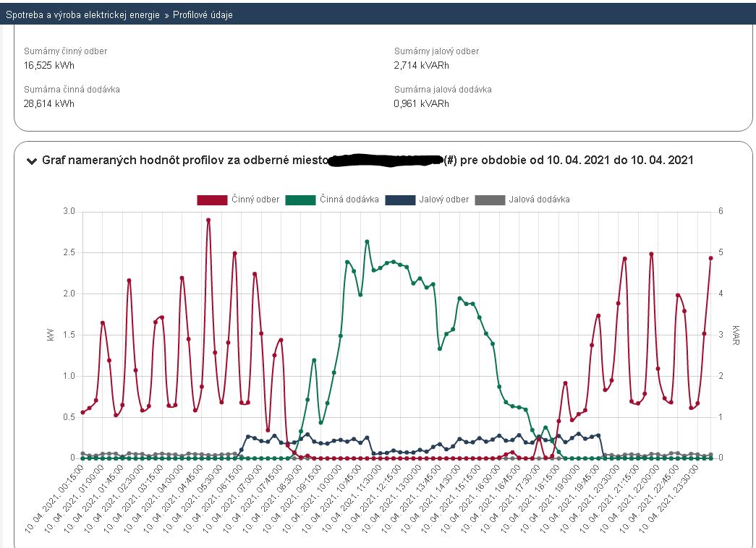Click the green Činná dodávka legend swatch

[301, 200]
